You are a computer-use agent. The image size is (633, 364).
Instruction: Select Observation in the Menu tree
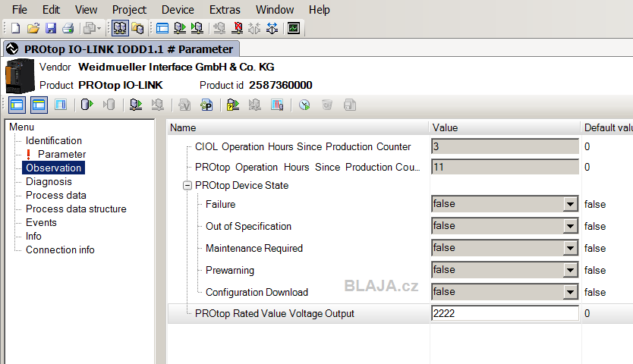point(54,168)
